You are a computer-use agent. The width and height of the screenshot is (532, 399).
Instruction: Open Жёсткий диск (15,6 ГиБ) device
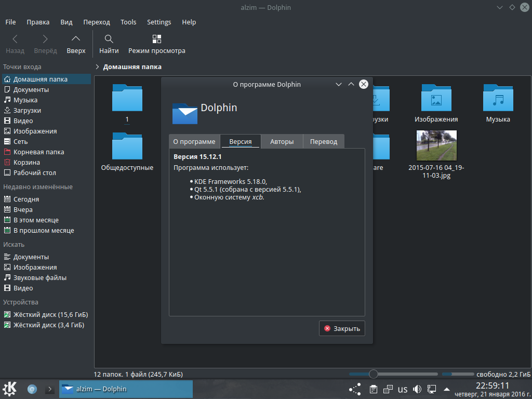[x=46, y=314]
